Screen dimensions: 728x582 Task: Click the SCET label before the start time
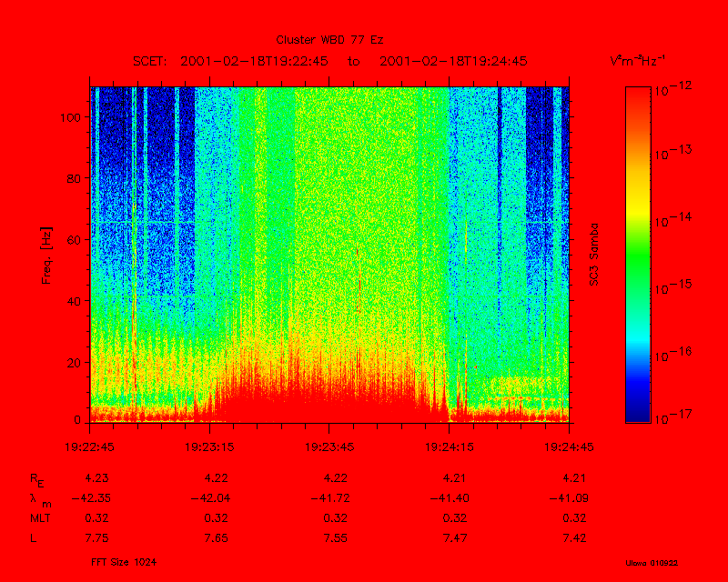147,61
